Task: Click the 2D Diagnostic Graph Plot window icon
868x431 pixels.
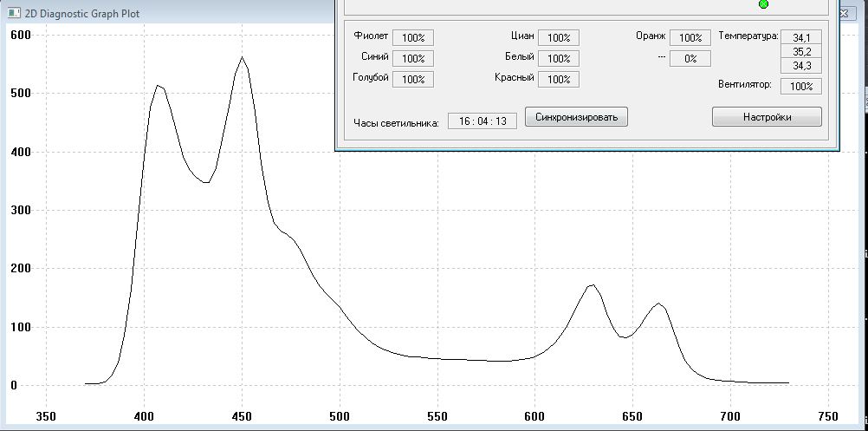Action: tap(14, 13)
